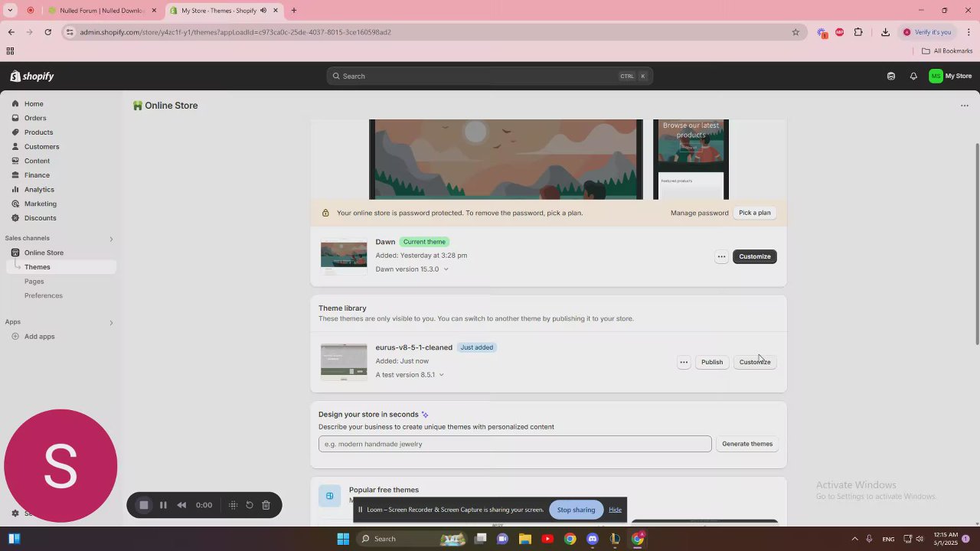The height and width of the screenshot is (551, 980).
Task: Open Discounts in the sidebar
Action: click(x=40, y=218)
